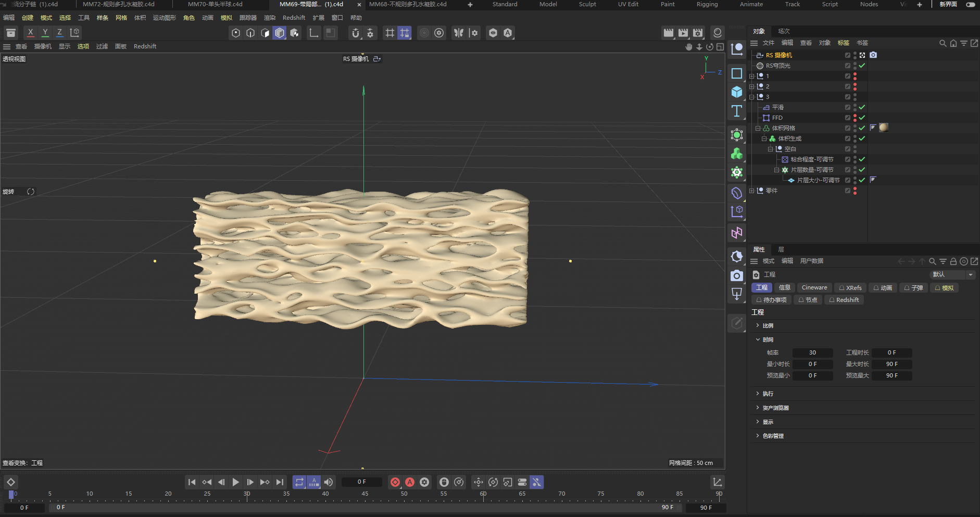Collapse object 3 in tree
This screenshot has height=517, width=980.
[752, 97]
